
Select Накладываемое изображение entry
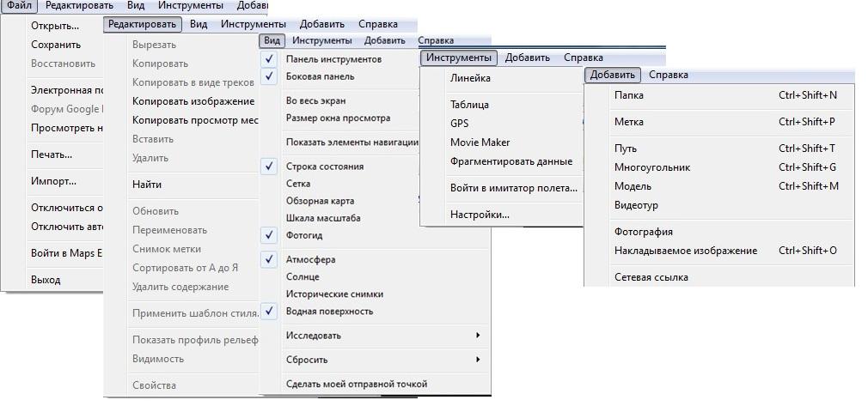[686, 251]
